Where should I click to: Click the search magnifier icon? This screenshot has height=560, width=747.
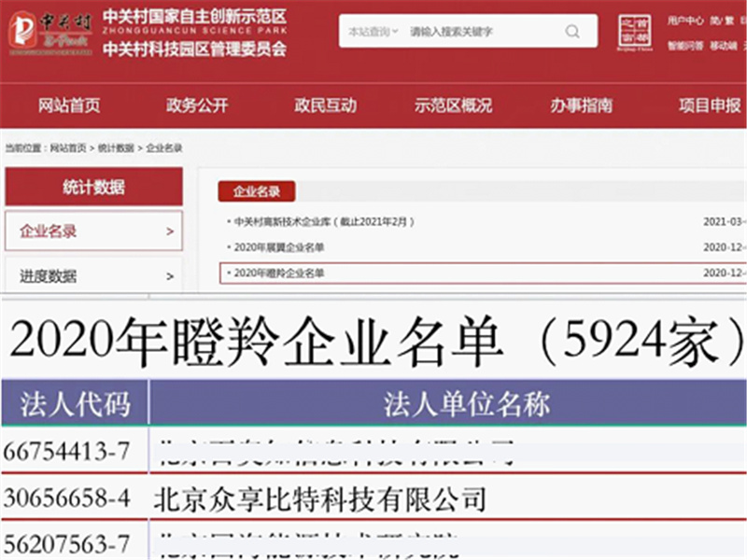[x=572, y=32]
